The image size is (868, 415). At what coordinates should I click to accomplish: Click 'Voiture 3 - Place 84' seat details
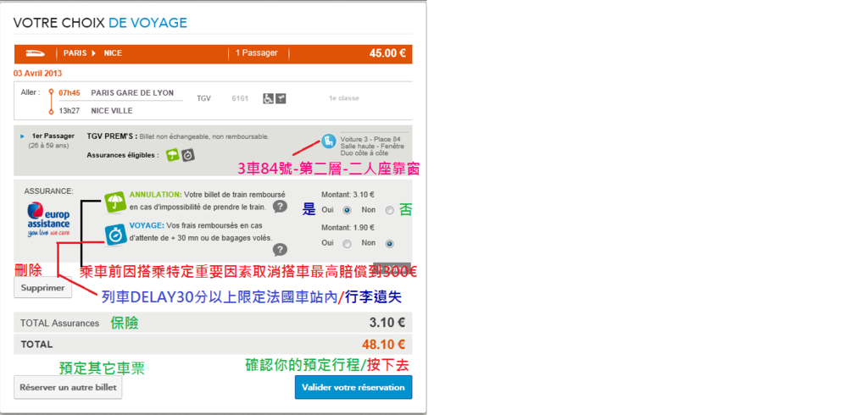tap(370, 140)
